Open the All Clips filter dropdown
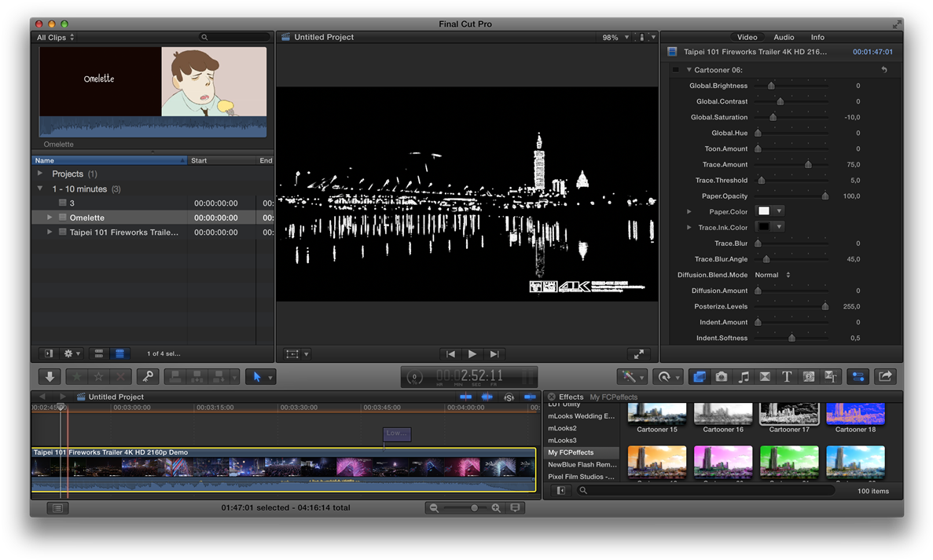Viewport: 933px width, 560px height. (x=55, y=37)
